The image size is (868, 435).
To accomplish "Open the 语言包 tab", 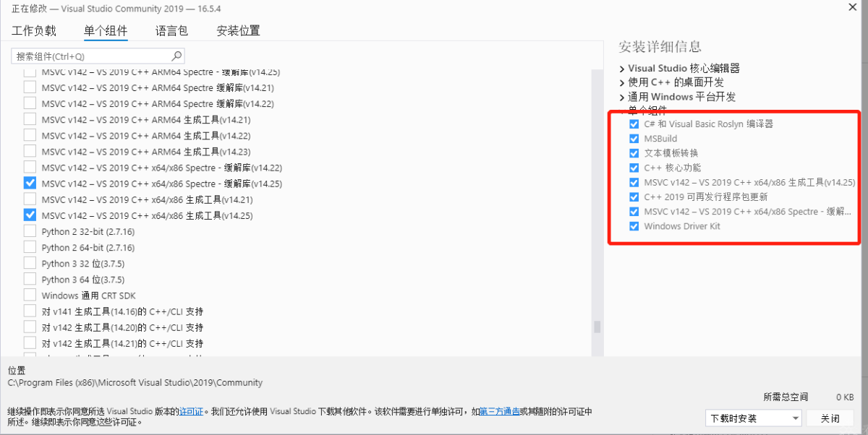I will pyautogui.click(x=171, y=30).
